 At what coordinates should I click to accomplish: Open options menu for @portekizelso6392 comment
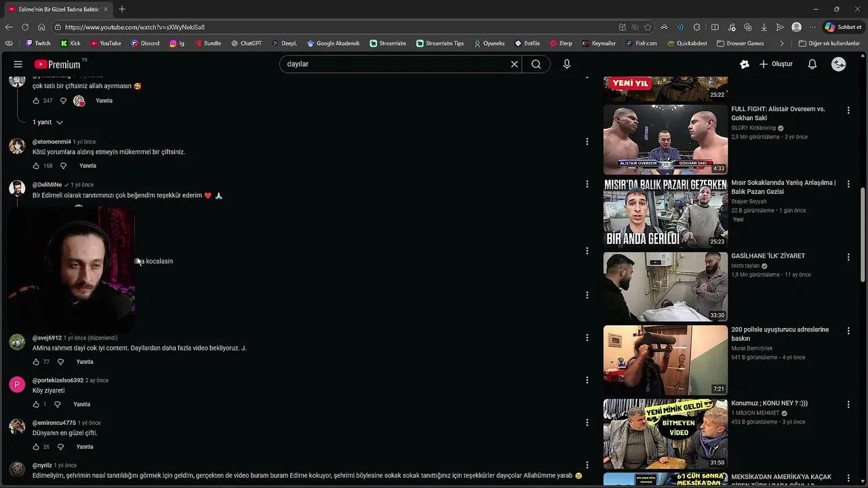(x=587, y=380)
